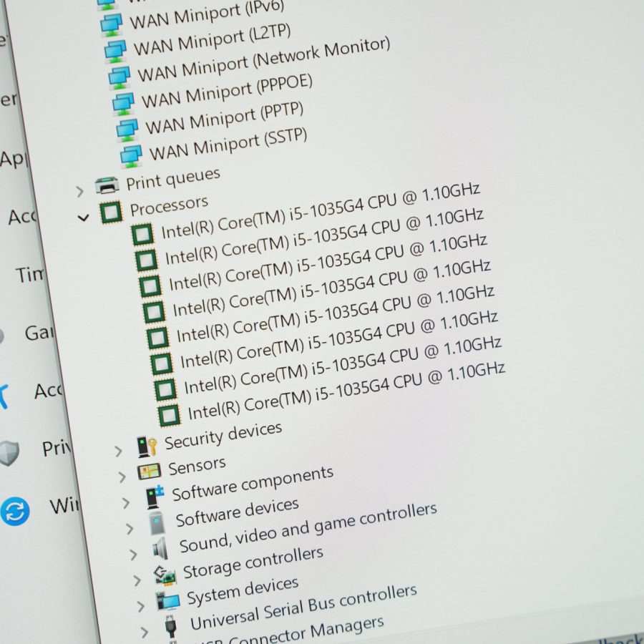644x644 pixels.
Task: Expand the Storage controllers node
Action: point(137,581)
